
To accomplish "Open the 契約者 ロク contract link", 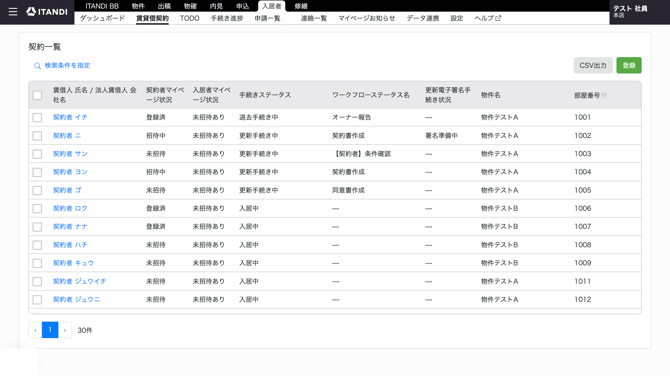I will coord(70,208).
